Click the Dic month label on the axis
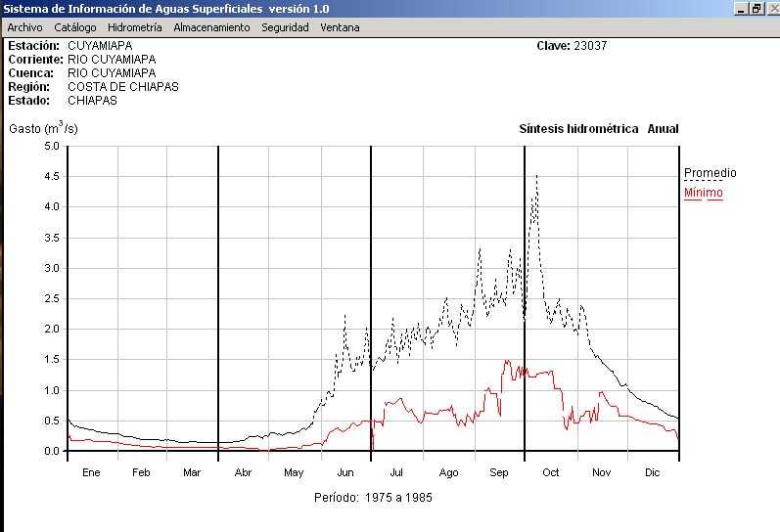The image size is (780, 532). tap(653, 472)
